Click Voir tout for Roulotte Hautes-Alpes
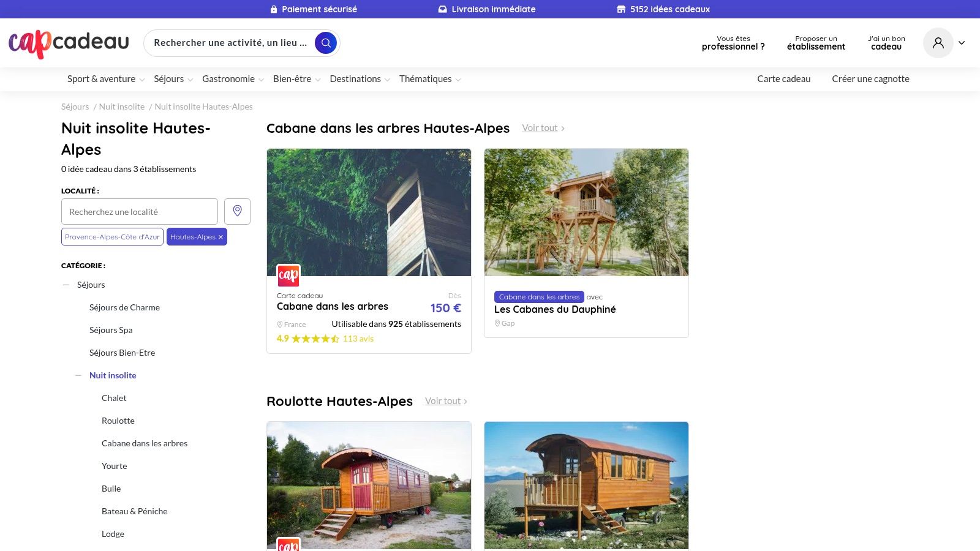The width and height of the screenshot is (980, 551). point(446,401)
